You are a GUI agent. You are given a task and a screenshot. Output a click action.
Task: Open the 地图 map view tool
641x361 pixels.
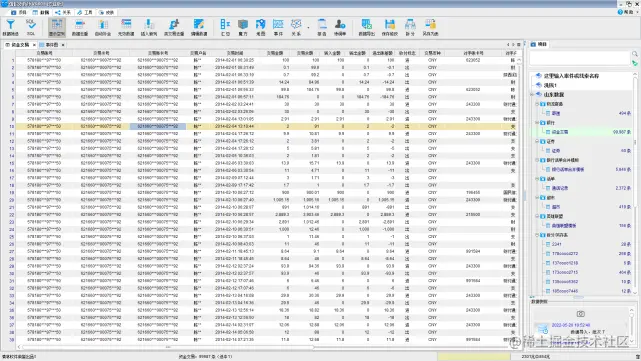(x=260, y=27)
